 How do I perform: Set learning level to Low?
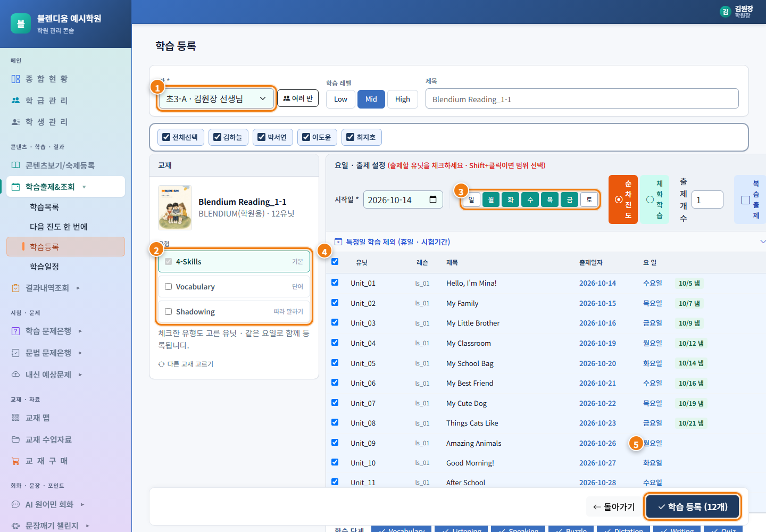pos(340,99)
